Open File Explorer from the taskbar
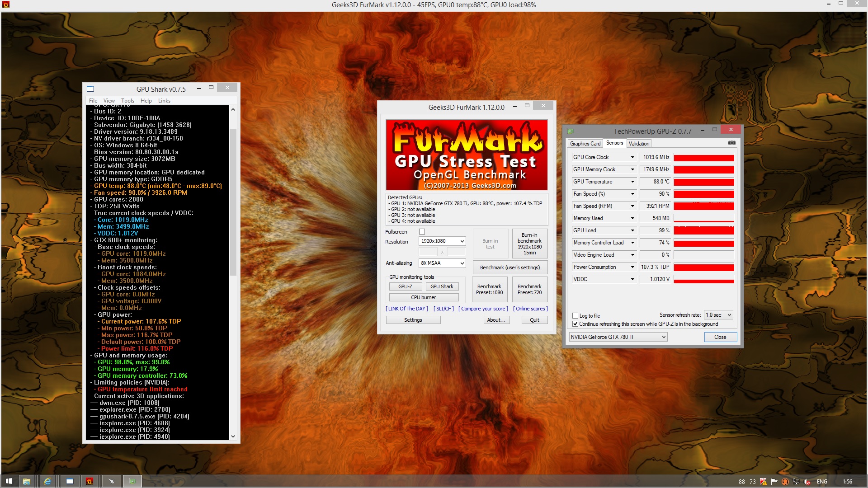Image resolution: width=868 pixels, height=488 pixels. (x=26, y=481)
